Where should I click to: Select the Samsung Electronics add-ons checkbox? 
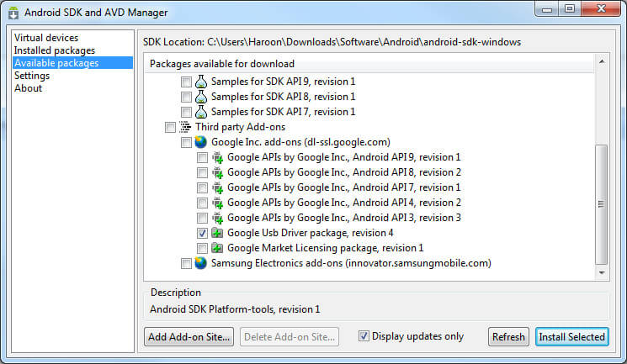[x=186, y=264]
